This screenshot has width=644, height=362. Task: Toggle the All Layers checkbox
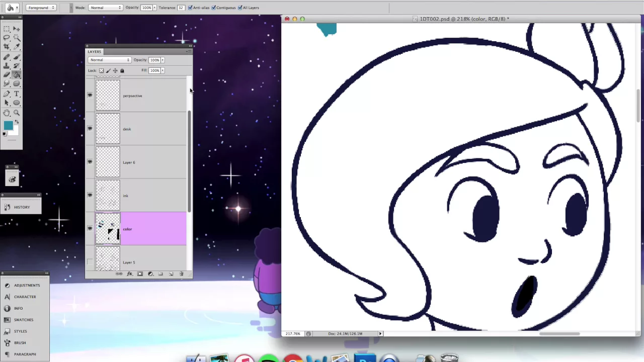[240, 8]
